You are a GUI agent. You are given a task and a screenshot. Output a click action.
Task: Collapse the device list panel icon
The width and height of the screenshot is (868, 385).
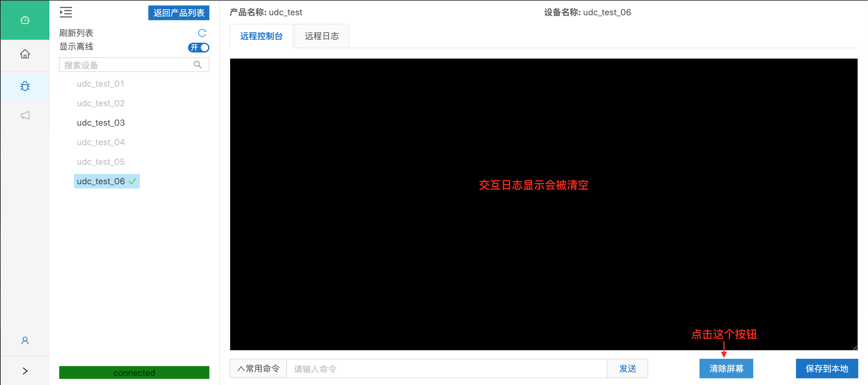pos(66,12)
